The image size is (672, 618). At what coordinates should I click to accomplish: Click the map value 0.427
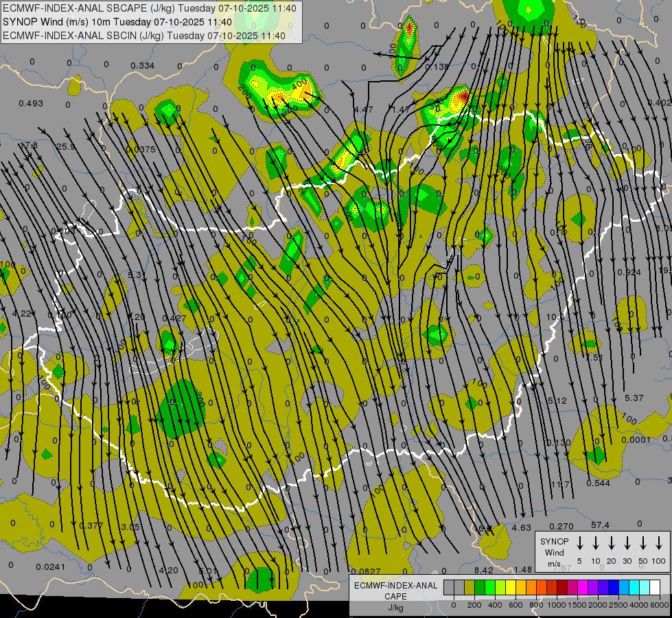174,318
